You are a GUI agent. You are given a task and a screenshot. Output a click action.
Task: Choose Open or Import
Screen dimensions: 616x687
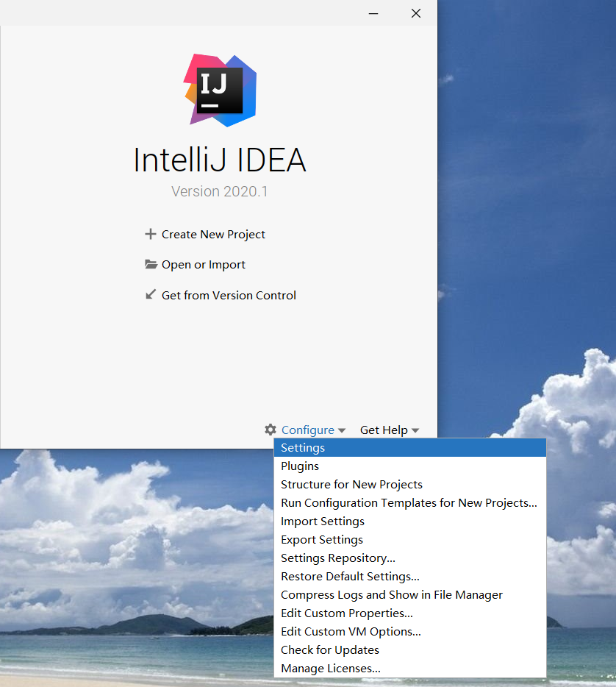point(203,265)
